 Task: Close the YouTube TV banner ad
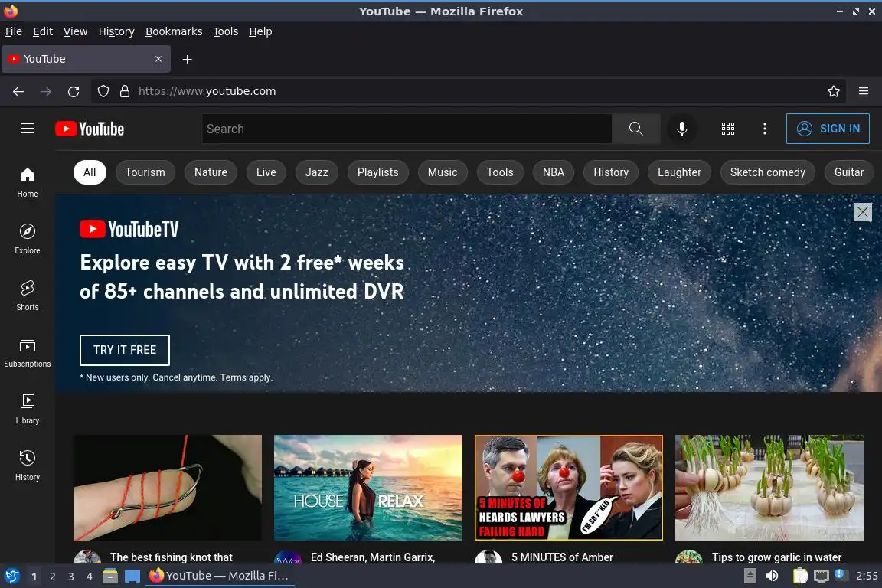click(862, 212)
